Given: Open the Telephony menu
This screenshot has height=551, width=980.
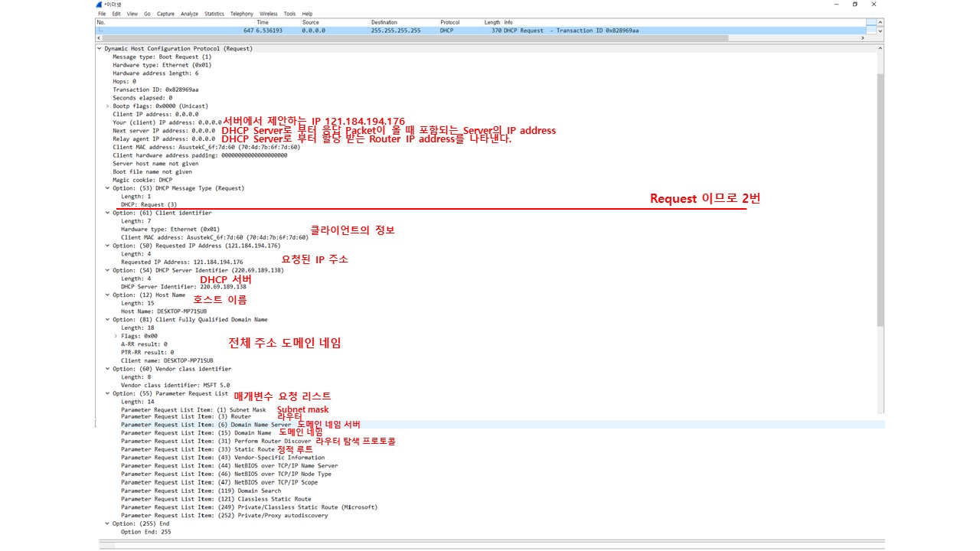Looking at the screenshot, I should click(x=242, y=14).
